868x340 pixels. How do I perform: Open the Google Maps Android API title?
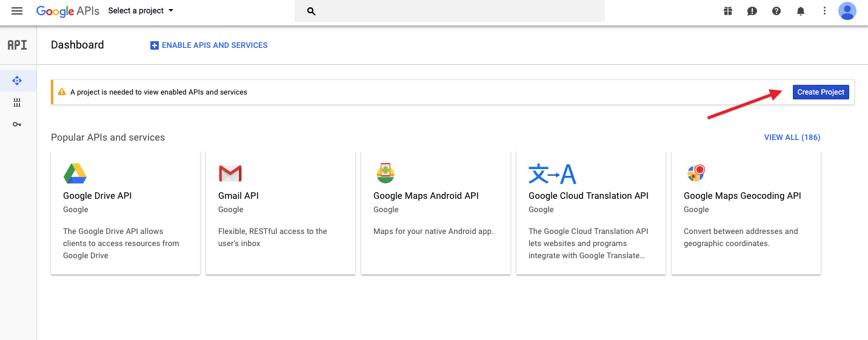426,196
